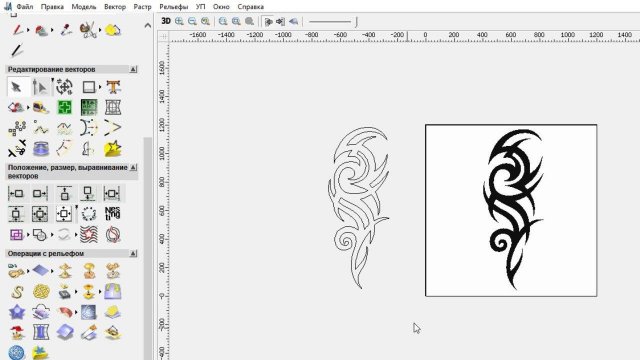Toggle the relief preview icon in the view toolbar
This screenshot has width=640, height=360.
click(293, 21)
